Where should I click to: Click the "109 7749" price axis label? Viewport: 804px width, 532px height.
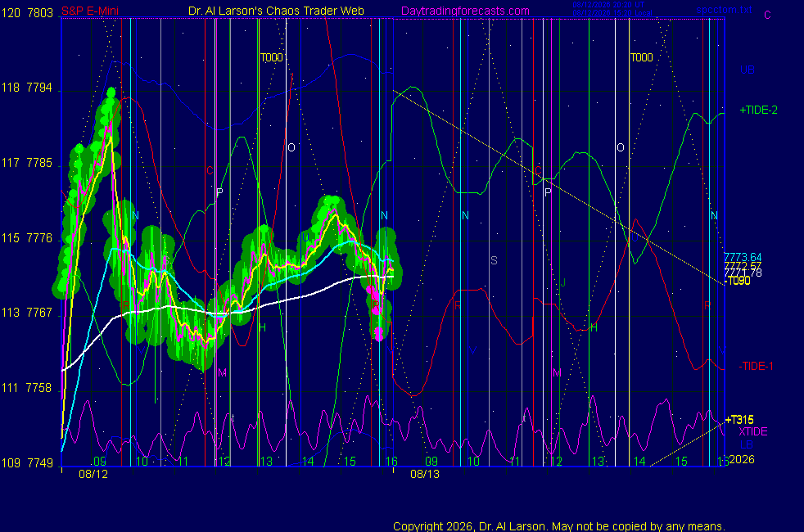[27, 462]
